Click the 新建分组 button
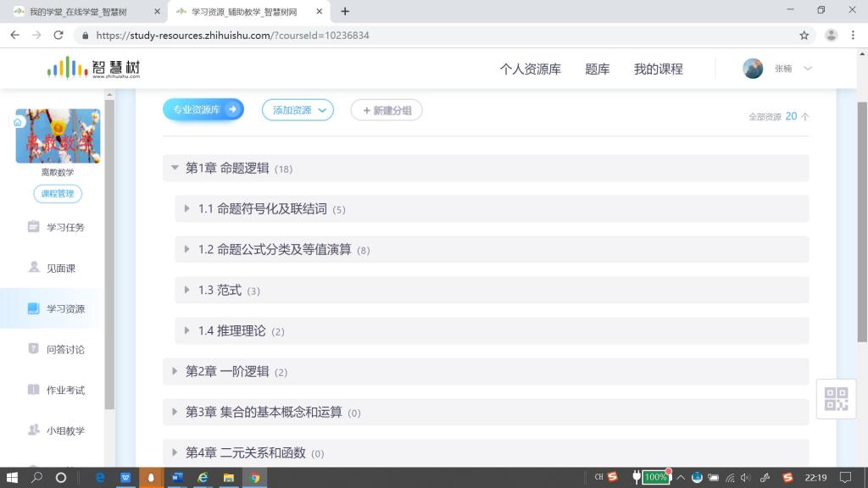Viewport: 868px width, 488px height. pyautogui.click(x=387, y=110)
